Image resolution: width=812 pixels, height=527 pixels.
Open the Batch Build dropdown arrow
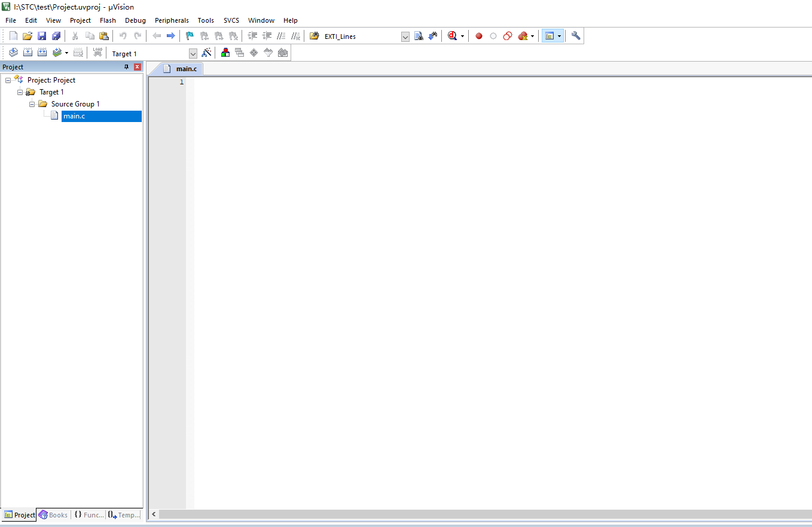(x=66, y=53)
